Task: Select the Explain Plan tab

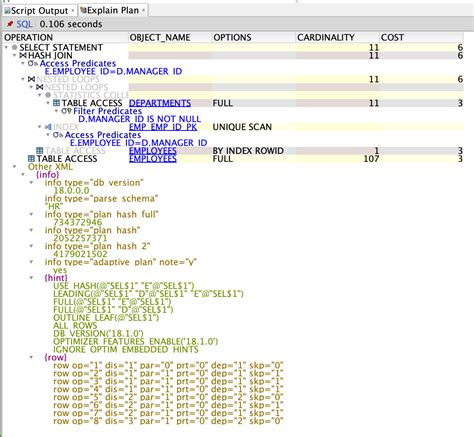Action: 113,10
